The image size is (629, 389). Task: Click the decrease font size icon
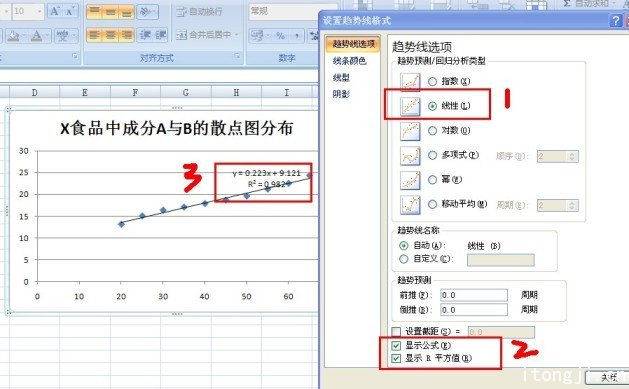coord(70,12)
